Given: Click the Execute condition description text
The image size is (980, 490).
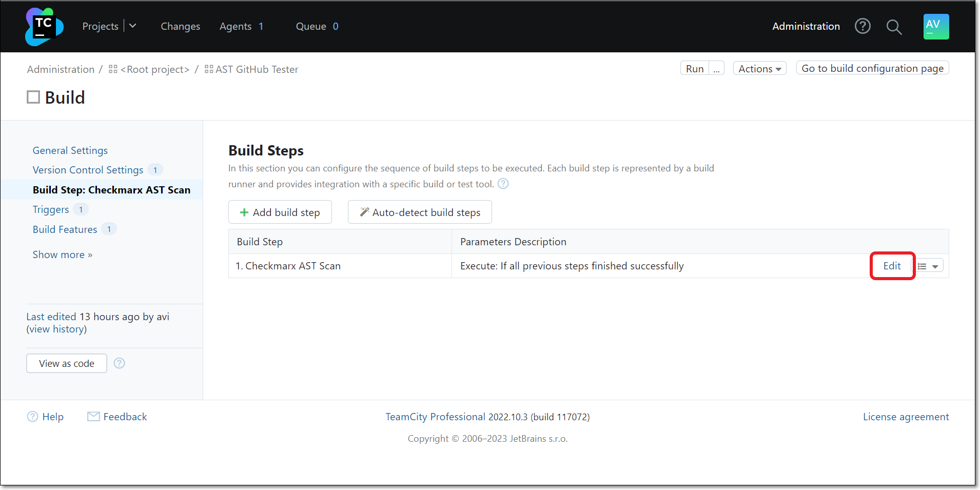Looking at the screenshot, I should (x=572, y=266).
